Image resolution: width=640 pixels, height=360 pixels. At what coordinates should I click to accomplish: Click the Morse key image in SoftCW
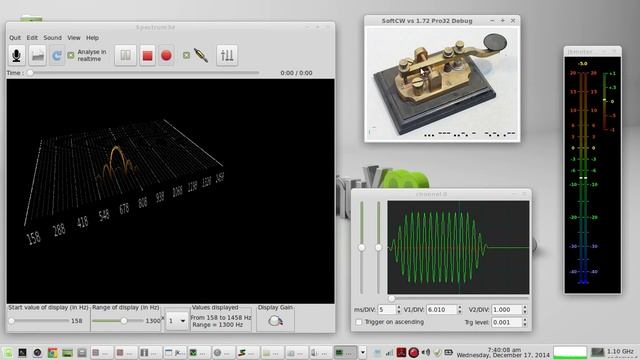(x=442, y=84)
